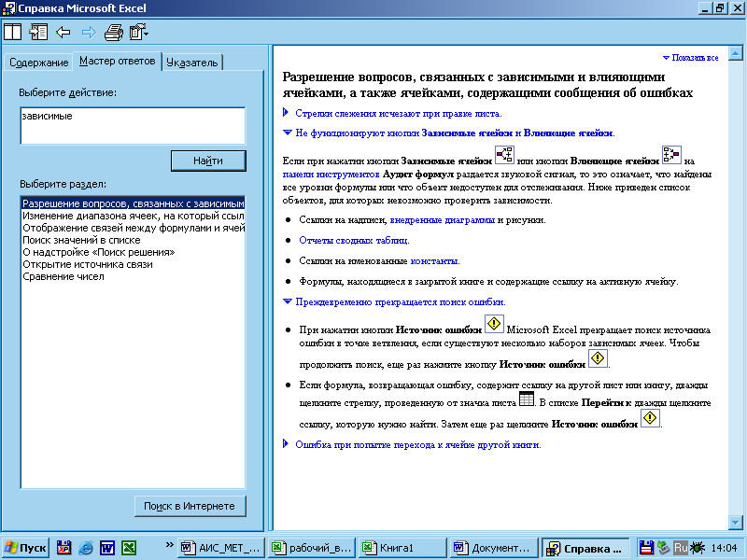The width and height of the screenshot is (747, 560).
Task: Switch to the Указатель tab
Action: coord(192,63)
